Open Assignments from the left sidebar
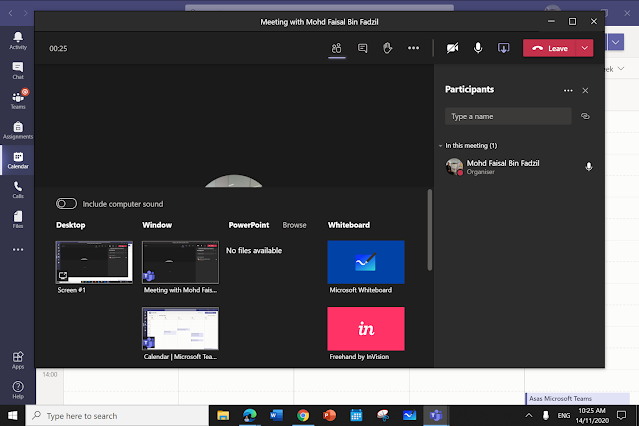Screen dimensions: 639x426 coord(18,130)
